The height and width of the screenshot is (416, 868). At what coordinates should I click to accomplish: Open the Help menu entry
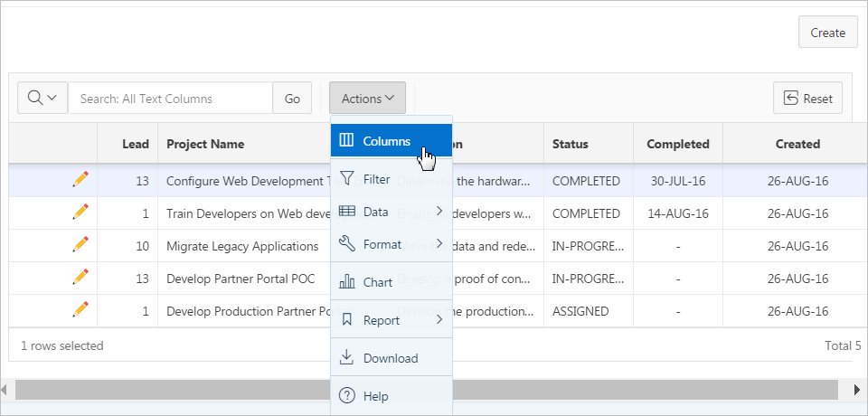click(391, 396)
